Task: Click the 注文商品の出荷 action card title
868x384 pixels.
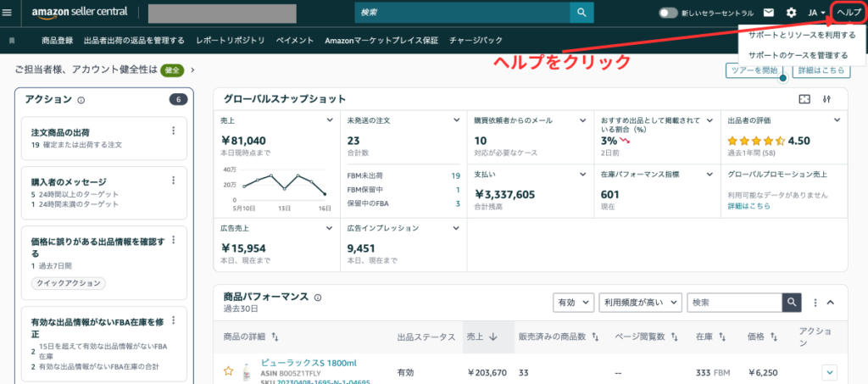Action: point(60,132)
